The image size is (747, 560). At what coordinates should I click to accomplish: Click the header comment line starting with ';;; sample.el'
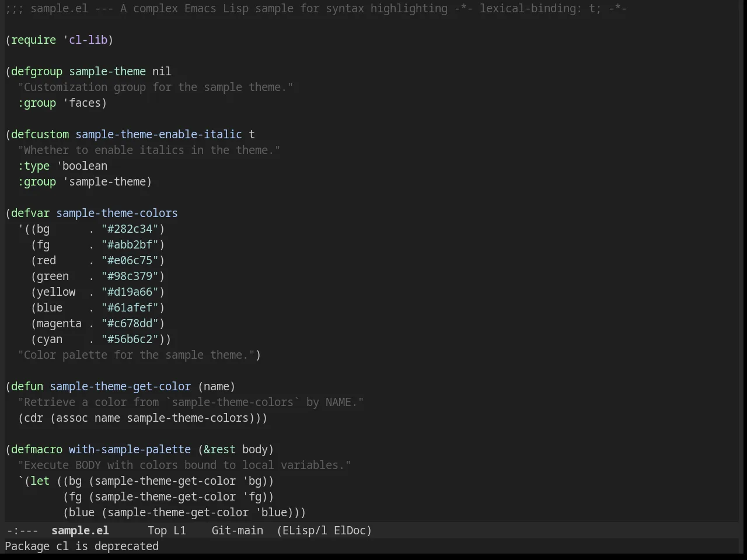tap(316, 8)
